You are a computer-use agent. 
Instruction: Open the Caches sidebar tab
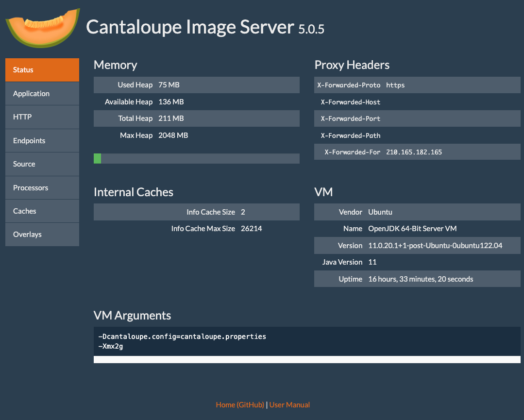tap(42, 211)
